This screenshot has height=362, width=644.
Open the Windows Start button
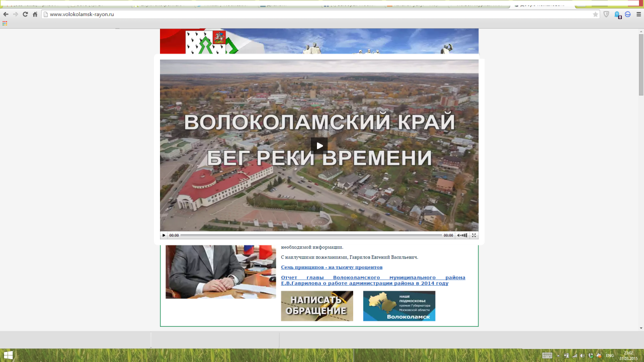[x=8, y=355]
